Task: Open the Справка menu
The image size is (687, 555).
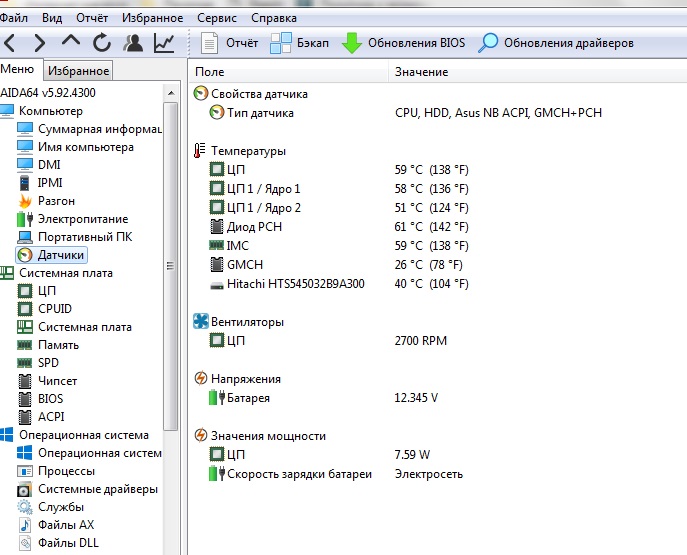Action: point(274,18)
